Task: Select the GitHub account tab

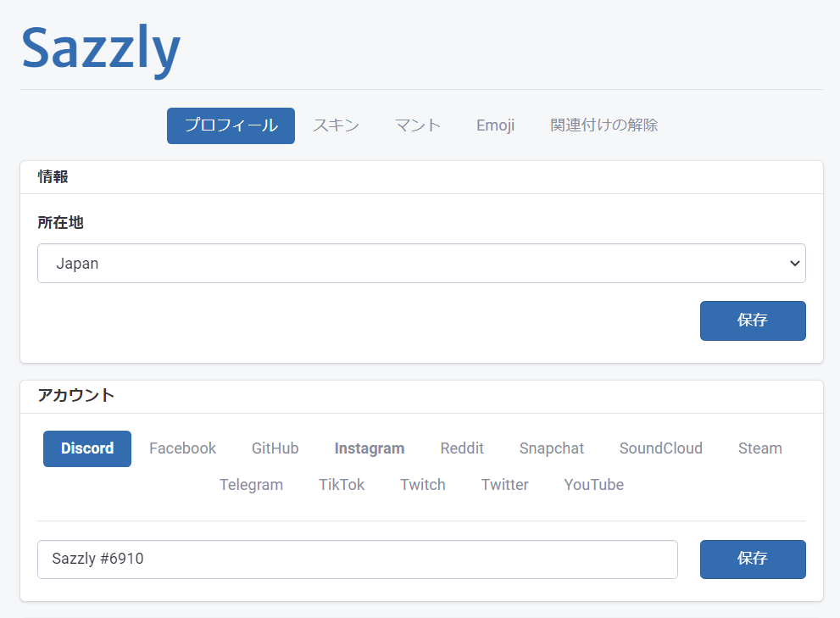Action: (x=275, y=448)
